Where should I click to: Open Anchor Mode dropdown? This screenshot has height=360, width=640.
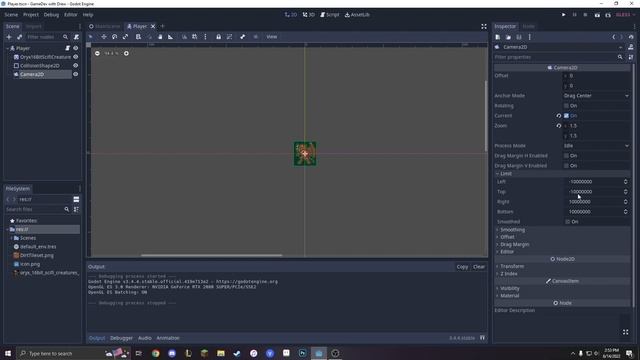(x=596, y=96)
